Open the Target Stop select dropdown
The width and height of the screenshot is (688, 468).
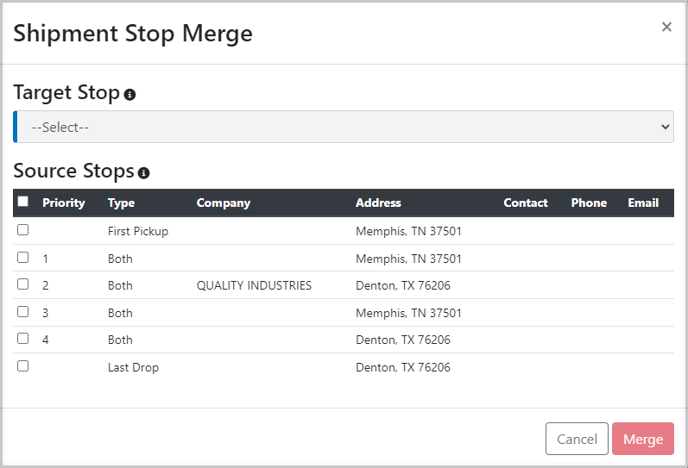344,127
